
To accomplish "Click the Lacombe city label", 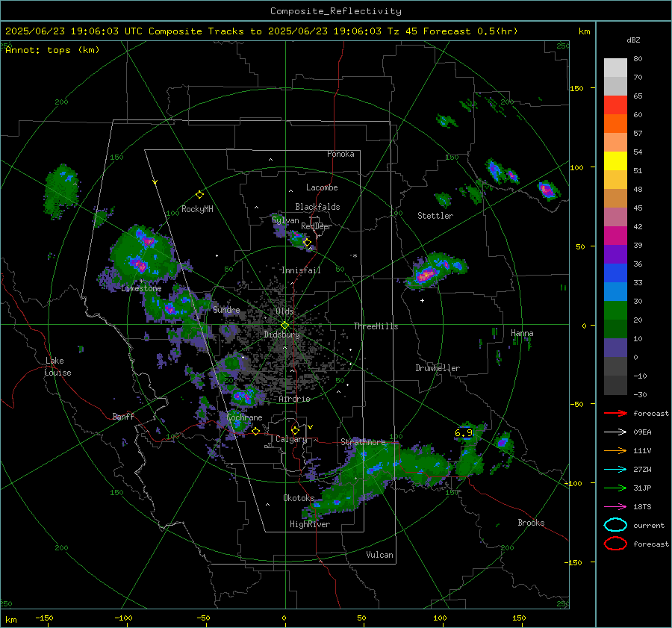I will tap(322, 187).
